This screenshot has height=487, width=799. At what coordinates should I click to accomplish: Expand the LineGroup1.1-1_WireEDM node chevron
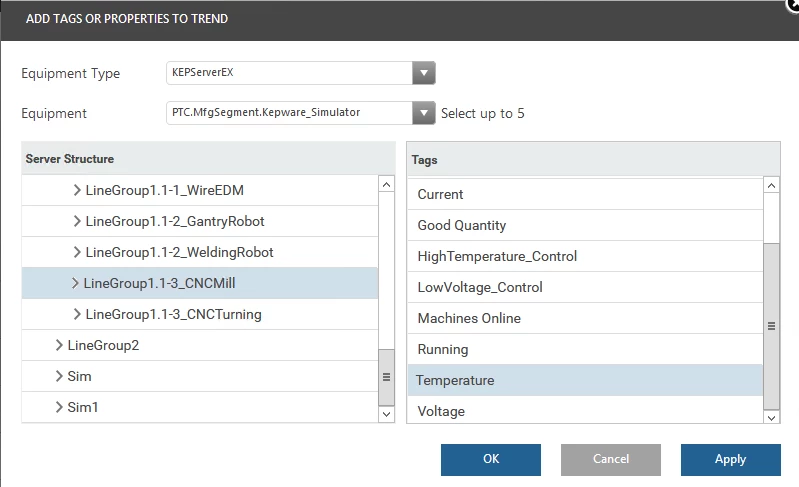pyautogui.click(x=77, y=190)
